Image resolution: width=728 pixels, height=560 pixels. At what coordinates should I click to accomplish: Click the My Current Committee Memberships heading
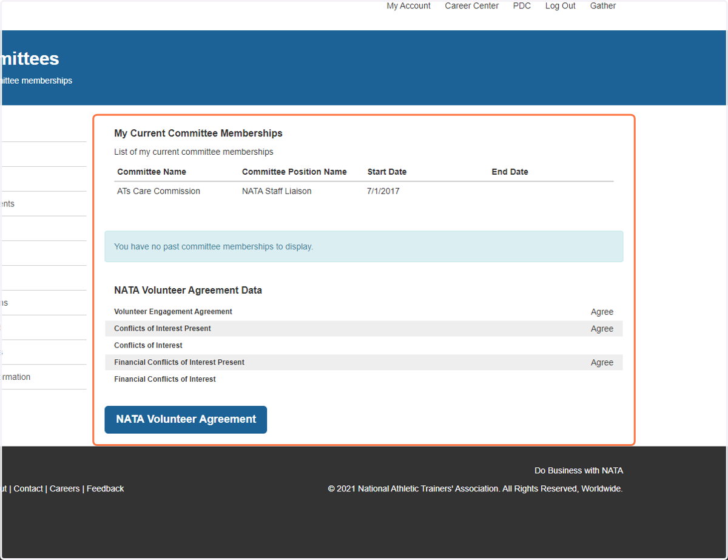click(x=198, y=133)
